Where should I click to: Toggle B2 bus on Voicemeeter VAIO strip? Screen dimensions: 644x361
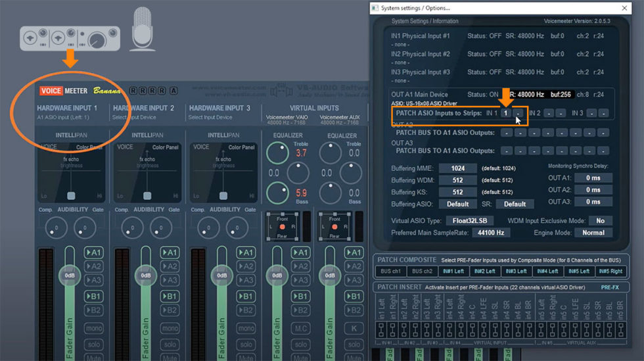(301, 310)
